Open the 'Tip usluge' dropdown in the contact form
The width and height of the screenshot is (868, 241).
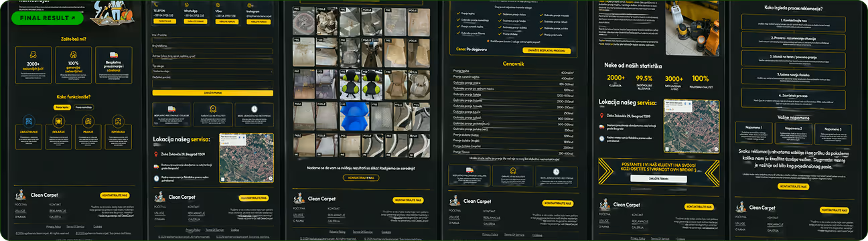(x=213, y=71)
